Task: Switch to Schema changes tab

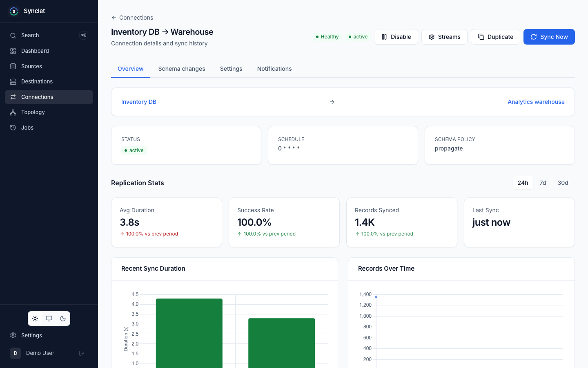Action: [x=182, y=69]
